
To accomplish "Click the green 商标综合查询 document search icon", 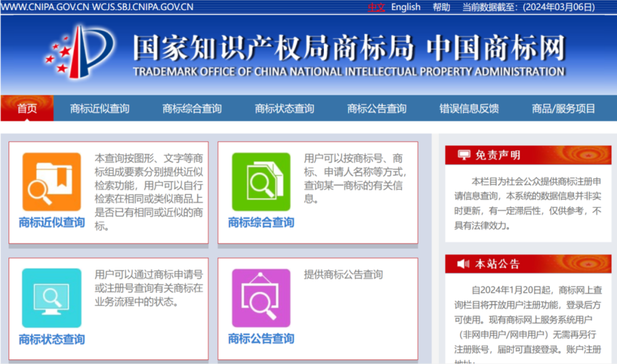I will pyautogui.click(x=261, y=182).
